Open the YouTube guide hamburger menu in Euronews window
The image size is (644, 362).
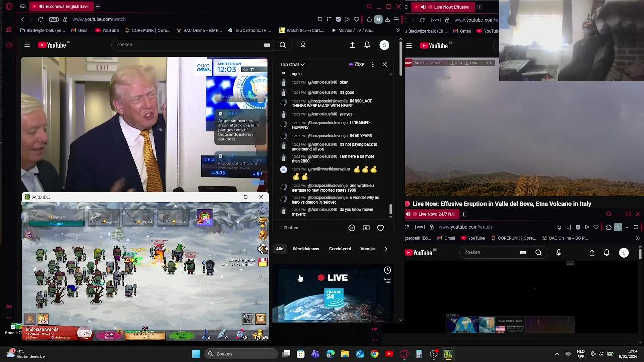point(27,45)
